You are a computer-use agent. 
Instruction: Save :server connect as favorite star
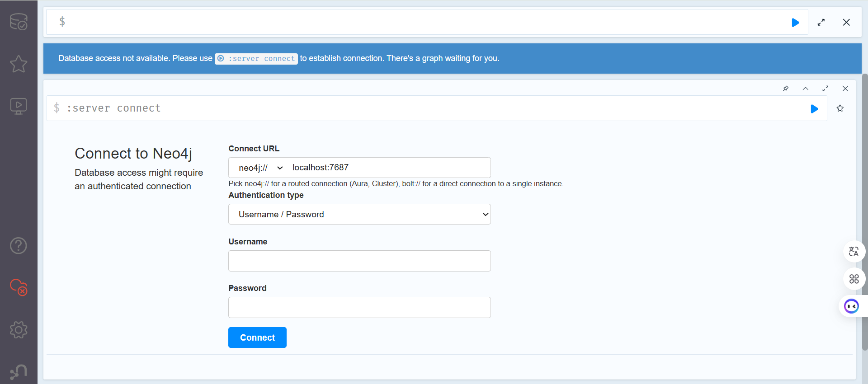click(840, 108)
